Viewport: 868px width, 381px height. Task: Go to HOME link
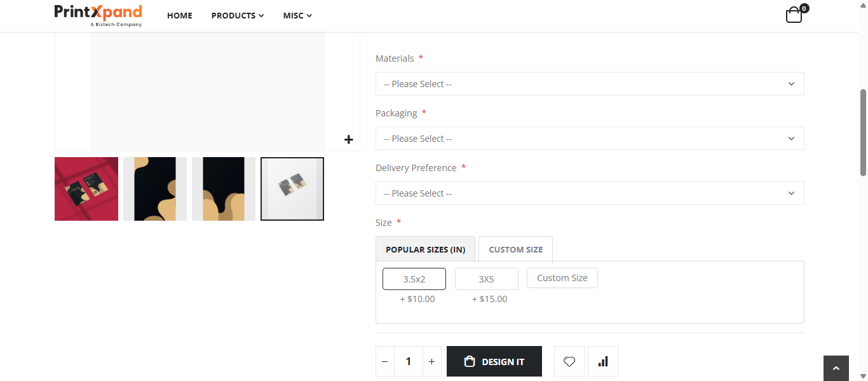pos(180,15)
